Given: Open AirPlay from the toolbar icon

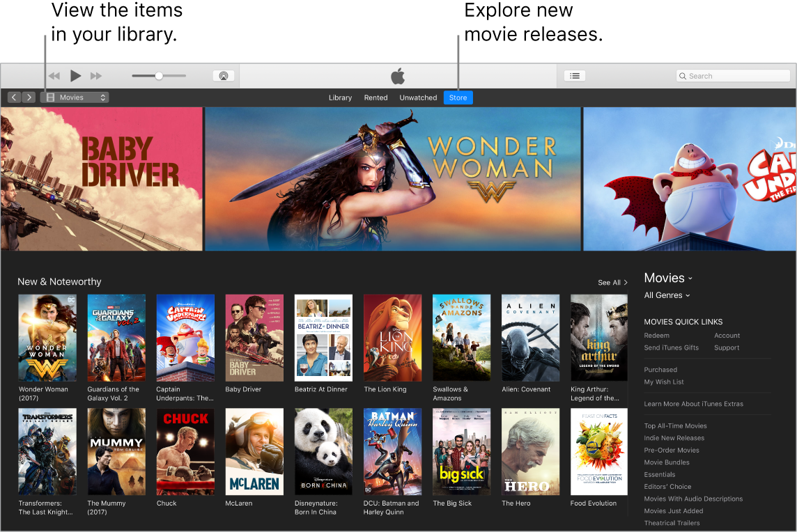Looking at the screenshot, I should [224, 76].
